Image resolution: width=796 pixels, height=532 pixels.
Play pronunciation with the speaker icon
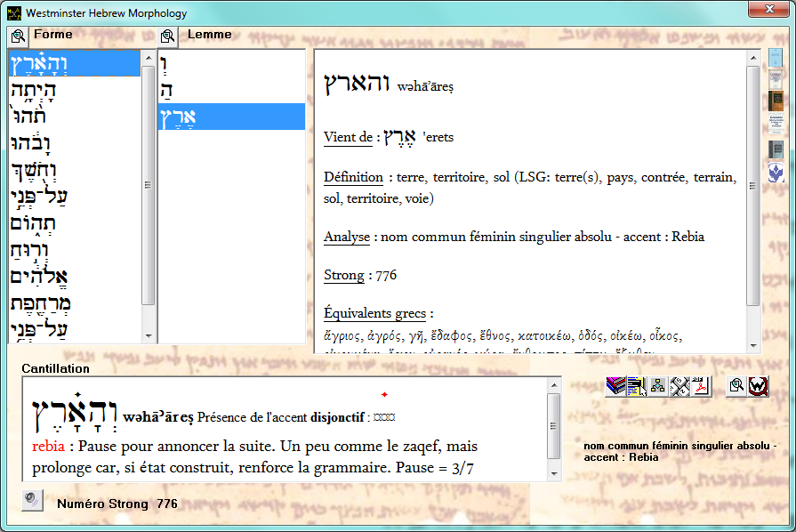coord(32,500)
